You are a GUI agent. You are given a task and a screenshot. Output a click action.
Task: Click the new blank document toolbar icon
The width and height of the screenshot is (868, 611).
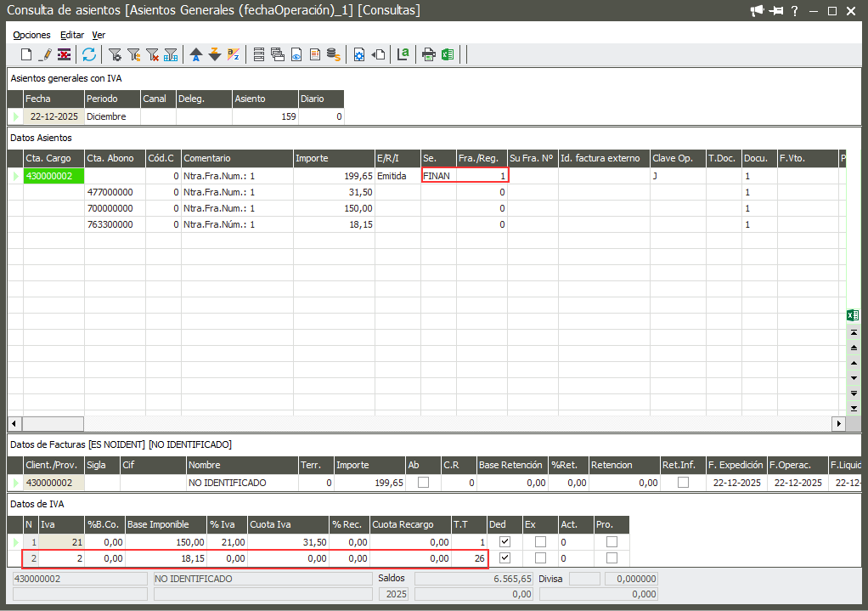26,54
